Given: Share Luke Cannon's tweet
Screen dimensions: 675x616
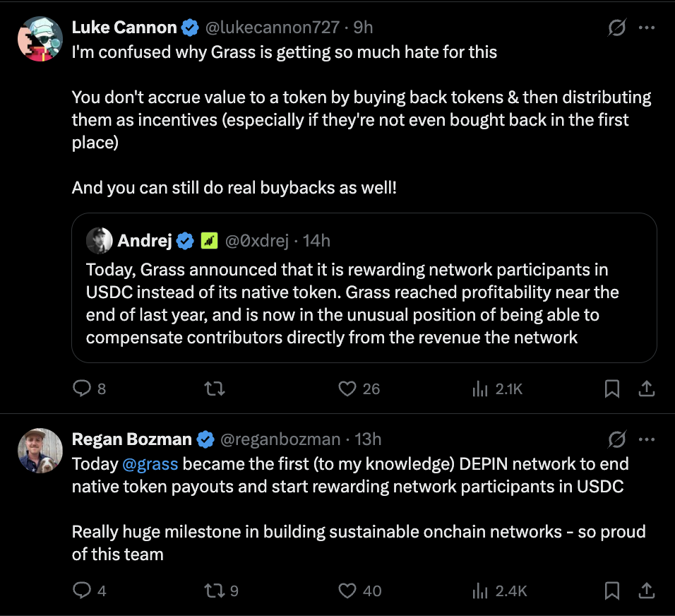Looking at the screenshot, I should [647, 389].
